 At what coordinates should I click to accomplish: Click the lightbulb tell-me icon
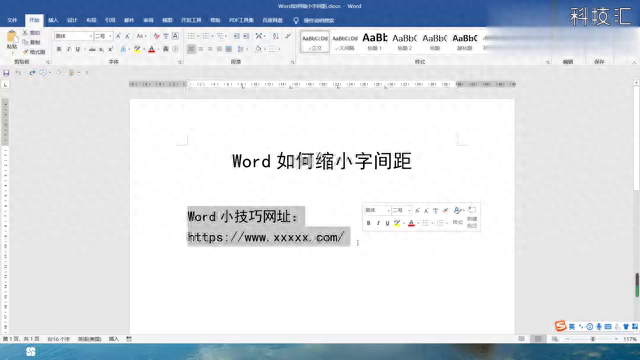coord(296,20)
